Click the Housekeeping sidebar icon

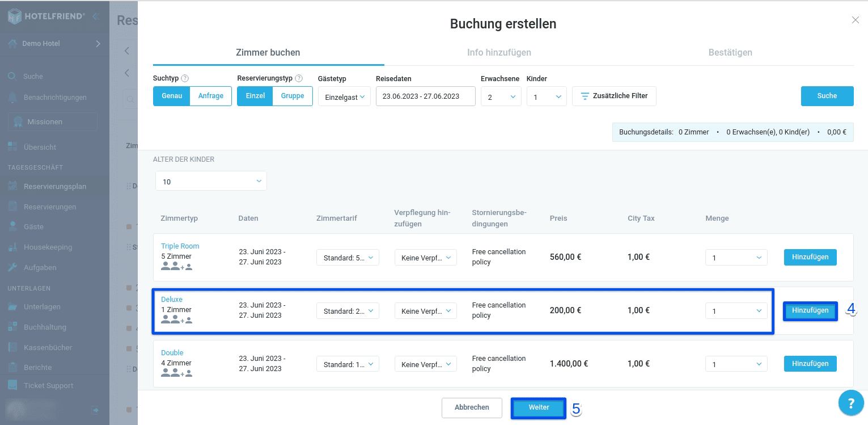click(x=12, y=247)
